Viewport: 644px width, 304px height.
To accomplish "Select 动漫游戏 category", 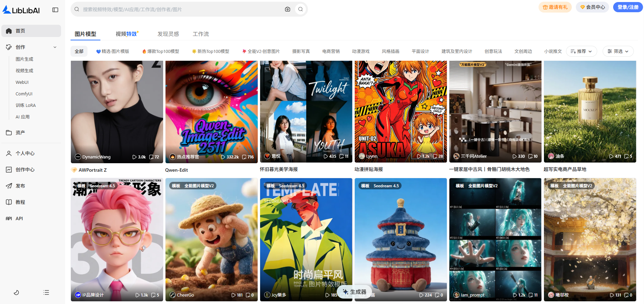I will pos(361,51).
